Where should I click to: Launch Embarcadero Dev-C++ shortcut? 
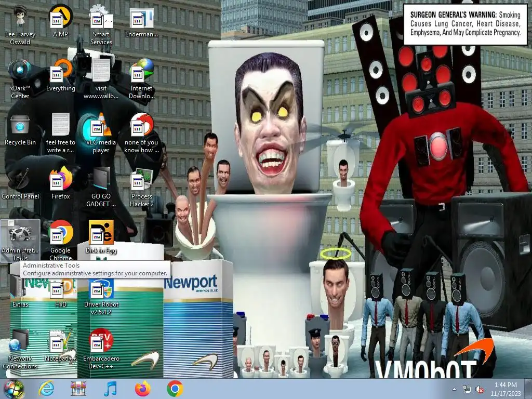click(x=101, y=349)
